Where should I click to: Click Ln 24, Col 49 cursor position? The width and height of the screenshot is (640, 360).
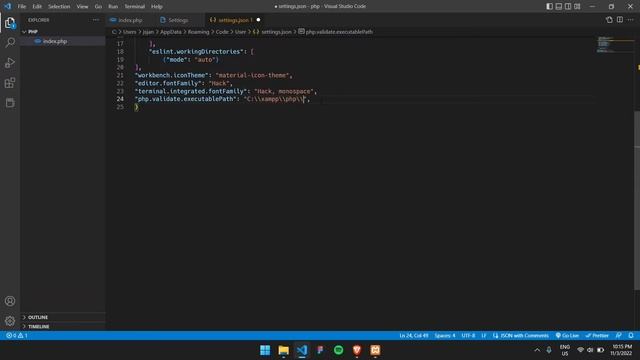coord(414,336)
